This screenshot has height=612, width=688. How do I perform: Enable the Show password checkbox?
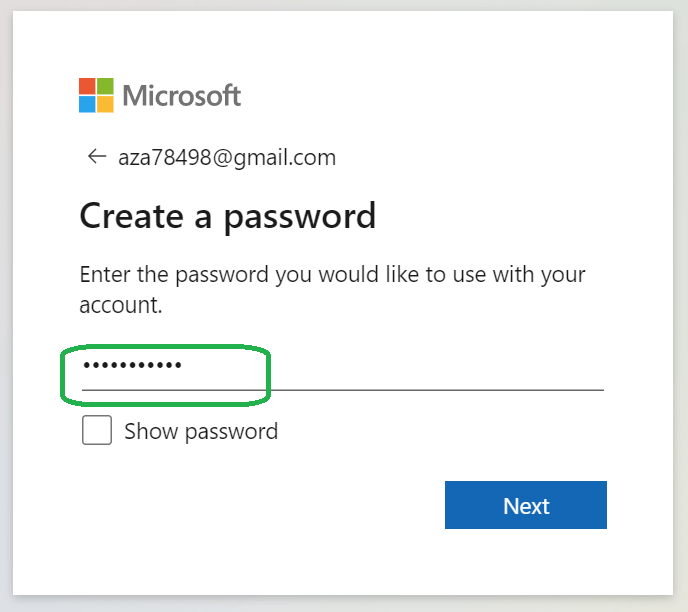click(97, 431)
